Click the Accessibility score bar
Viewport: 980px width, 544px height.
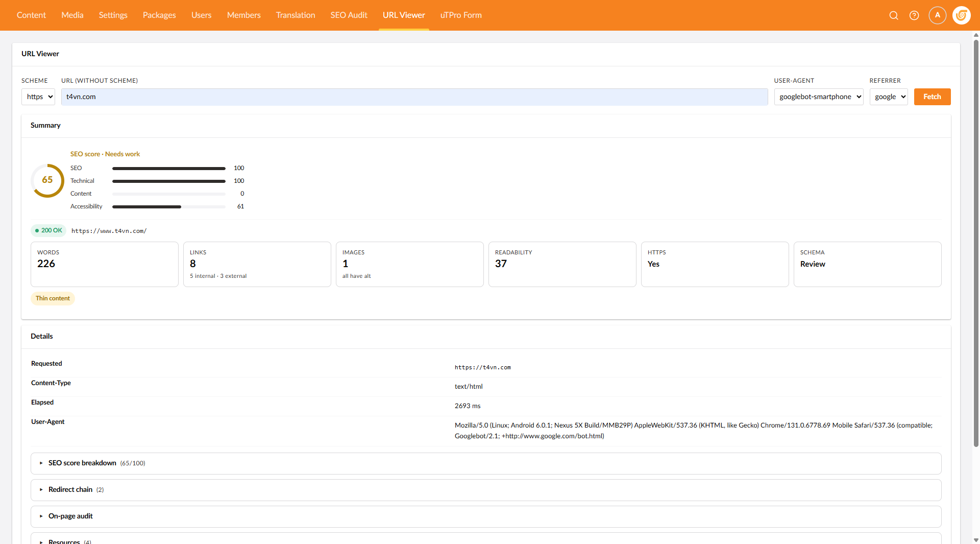(169, 206)
